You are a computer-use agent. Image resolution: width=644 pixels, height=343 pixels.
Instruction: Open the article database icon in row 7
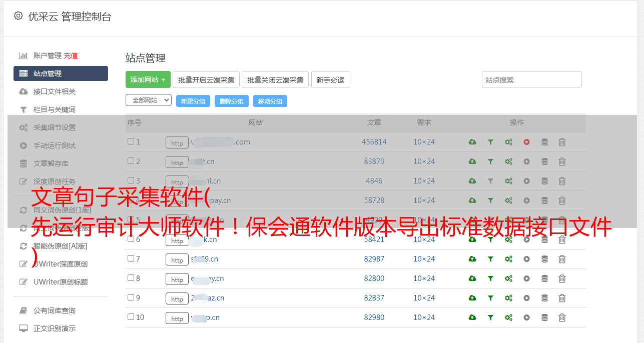(x=544, y=259)
